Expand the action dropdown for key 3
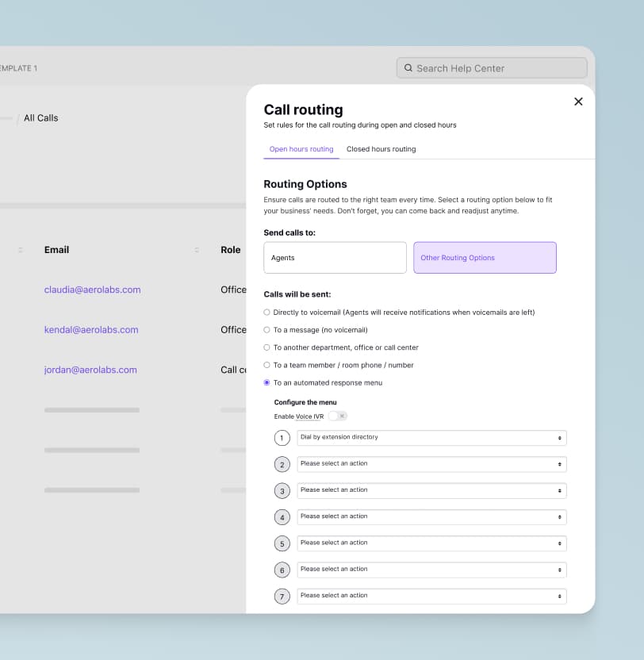The height and width of the screenshot is (660, 644). point(431,490)
